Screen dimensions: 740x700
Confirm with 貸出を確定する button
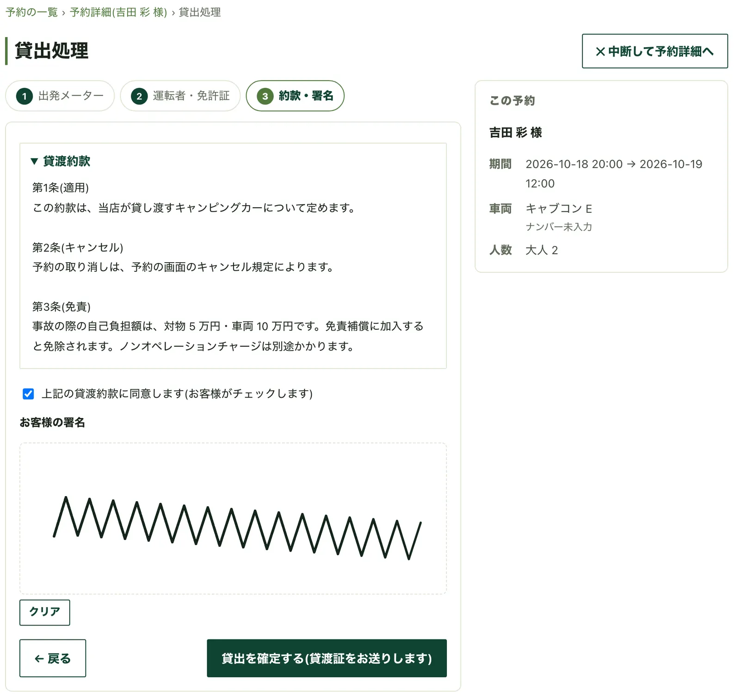pos(327,658)
